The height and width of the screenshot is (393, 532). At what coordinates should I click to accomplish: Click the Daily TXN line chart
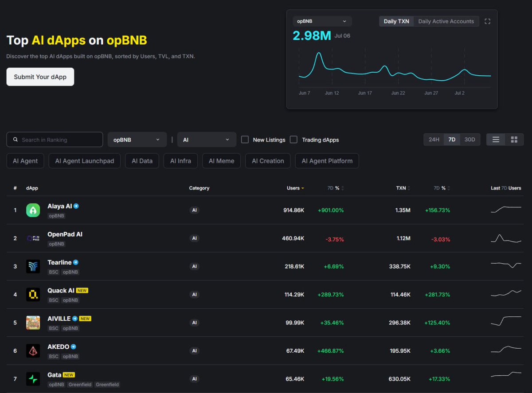(395, 67)
